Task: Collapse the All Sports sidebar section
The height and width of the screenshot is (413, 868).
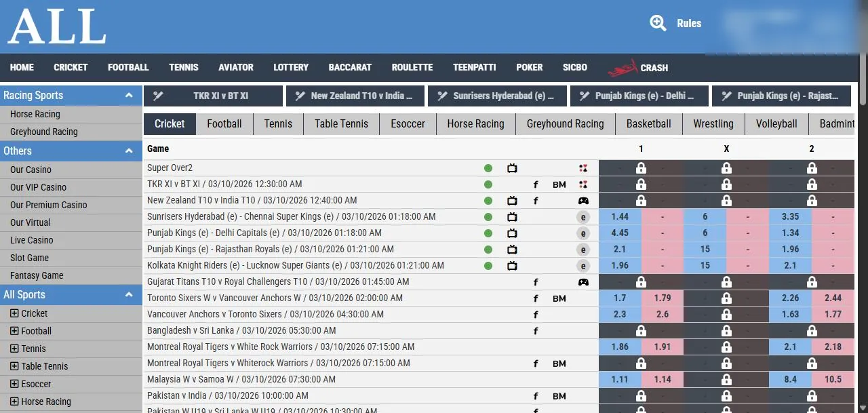Action: (x=129, y=295)
